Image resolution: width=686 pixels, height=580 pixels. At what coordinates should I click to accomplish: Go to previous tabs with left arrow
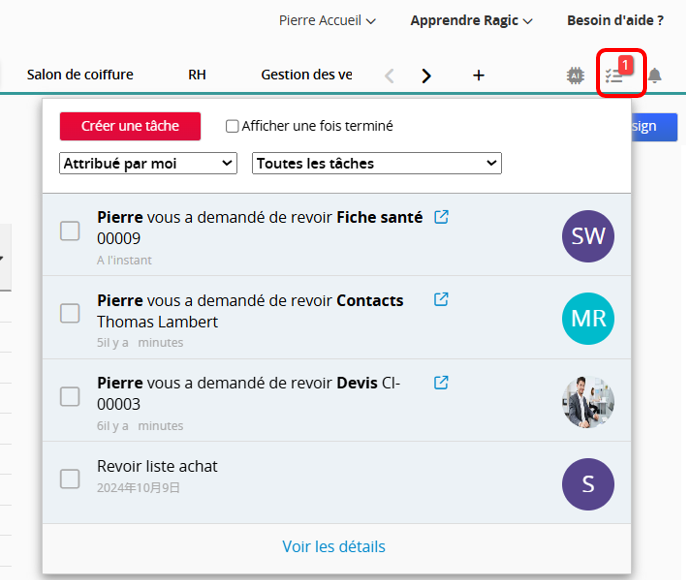(389, 76)
